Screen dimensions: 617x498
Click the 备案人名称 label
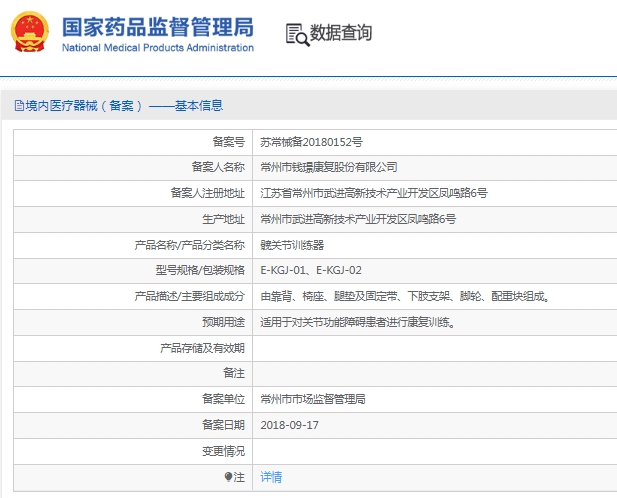click(x=218, y=167)
